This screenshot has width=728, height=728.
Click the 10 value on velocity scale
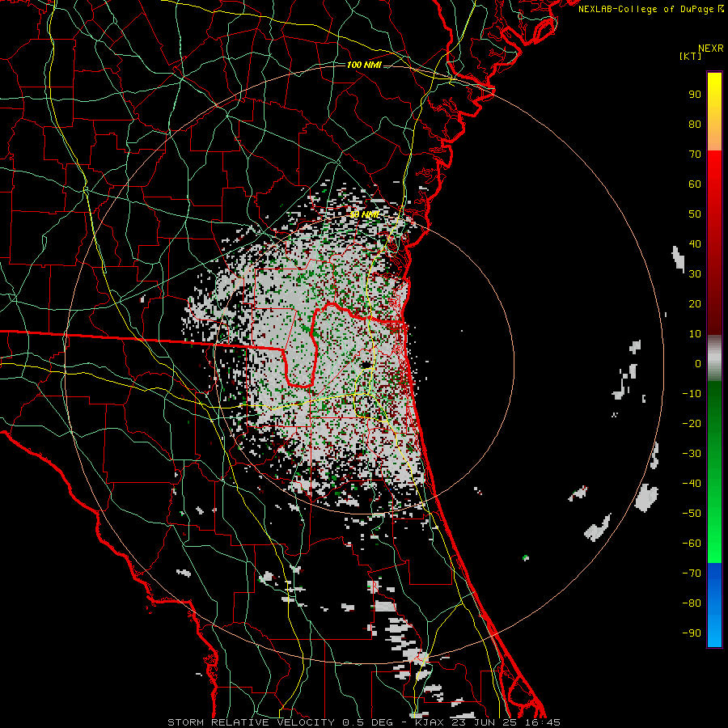pos(695,334)
